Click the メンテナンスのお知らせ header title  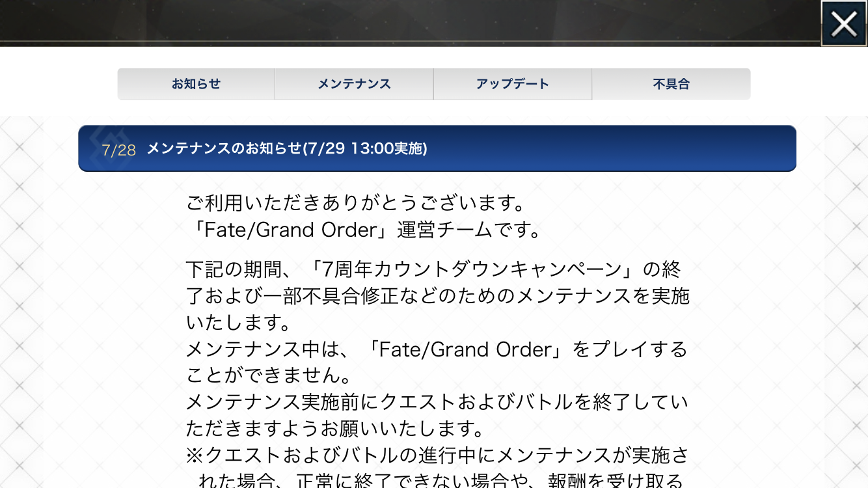pos(287,149)
